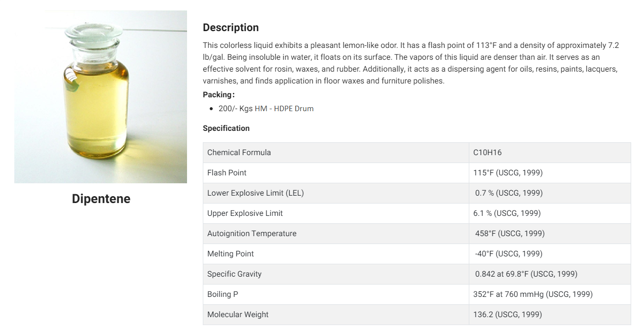Click the 6.1 % upper explosive limit value

pos(507,213)
